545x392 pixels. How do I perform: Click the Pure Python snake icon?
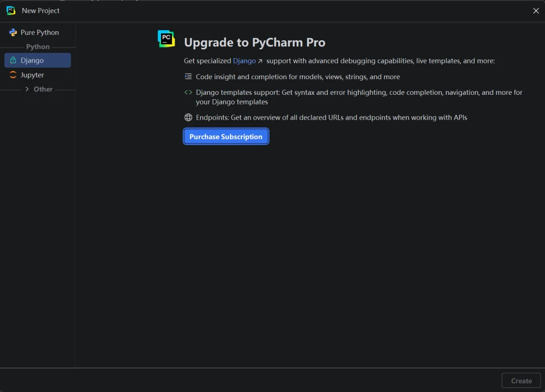pos(13,32)
